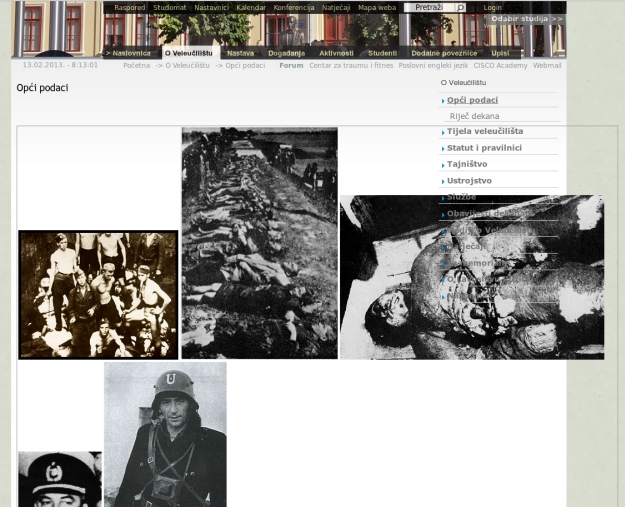Open the Odabir studija selector
Viewport: 625px width, 507px height.
click(x=525, y=19)
